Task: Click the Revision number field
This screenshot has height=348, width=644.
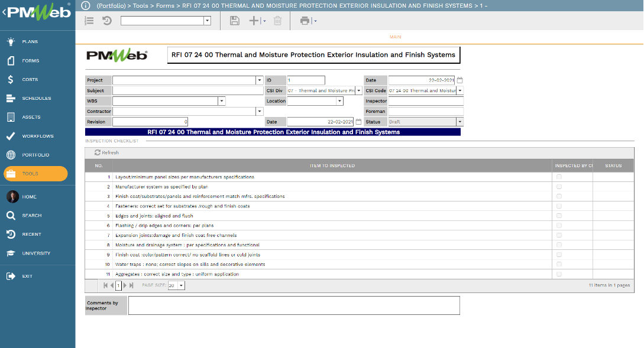Action: point(150,122)
